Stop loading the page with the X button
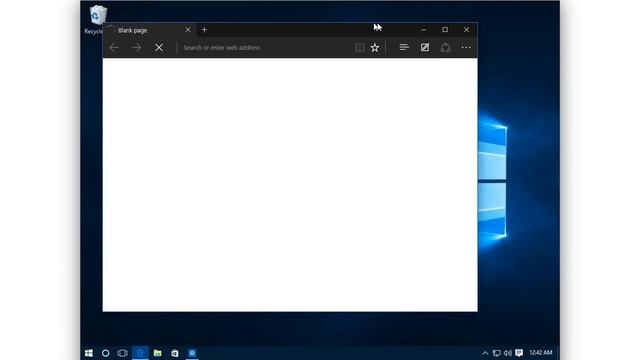 tap(159, 48)
